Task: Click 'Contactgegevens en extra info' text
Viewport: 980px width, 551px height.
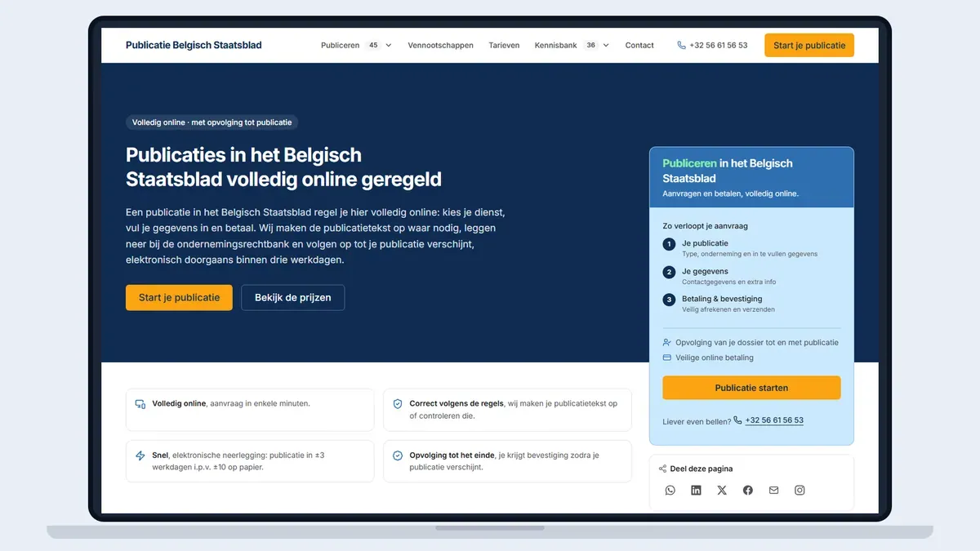Action: (x=729, y=282)
